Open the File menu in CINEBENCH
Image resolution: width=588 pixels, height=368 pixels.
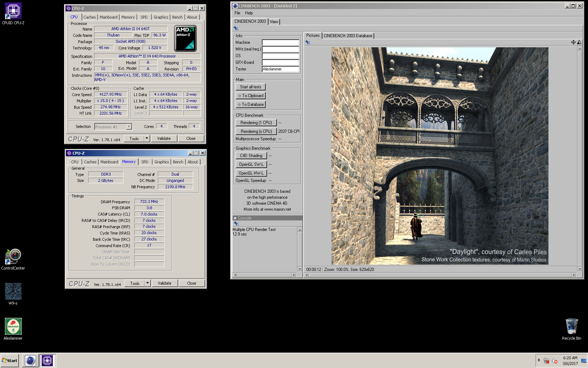click(x=237, y=13)
